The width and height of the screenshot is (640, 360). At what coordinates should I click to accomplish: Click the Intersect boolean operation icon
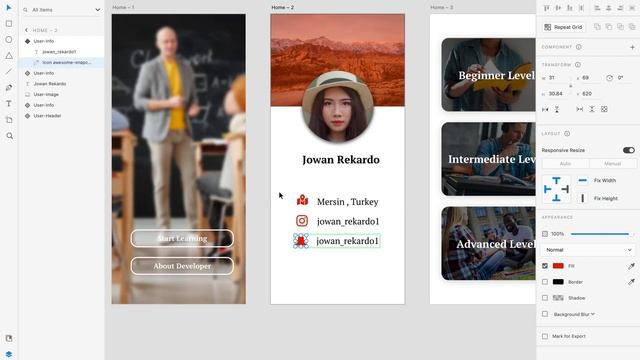(620, 27)
